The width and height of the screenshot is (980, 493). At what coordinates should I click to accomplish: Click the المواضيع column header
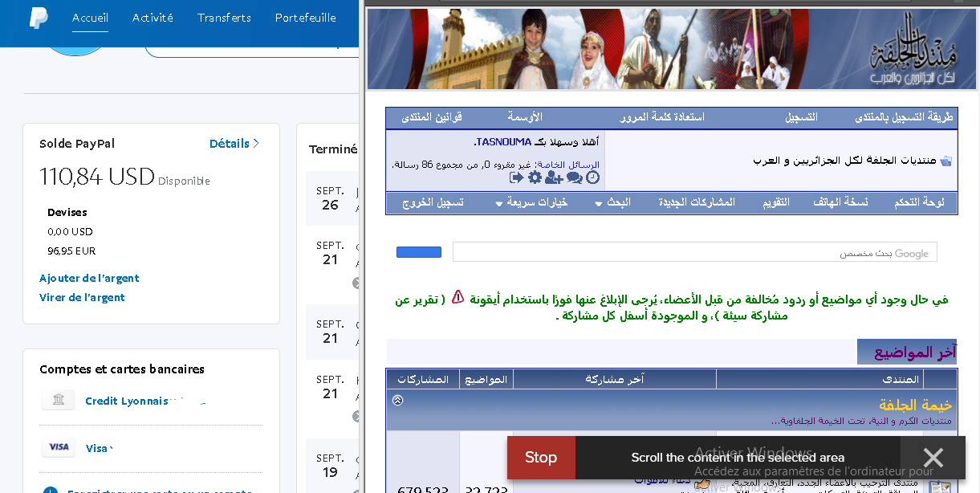[486, 379]
